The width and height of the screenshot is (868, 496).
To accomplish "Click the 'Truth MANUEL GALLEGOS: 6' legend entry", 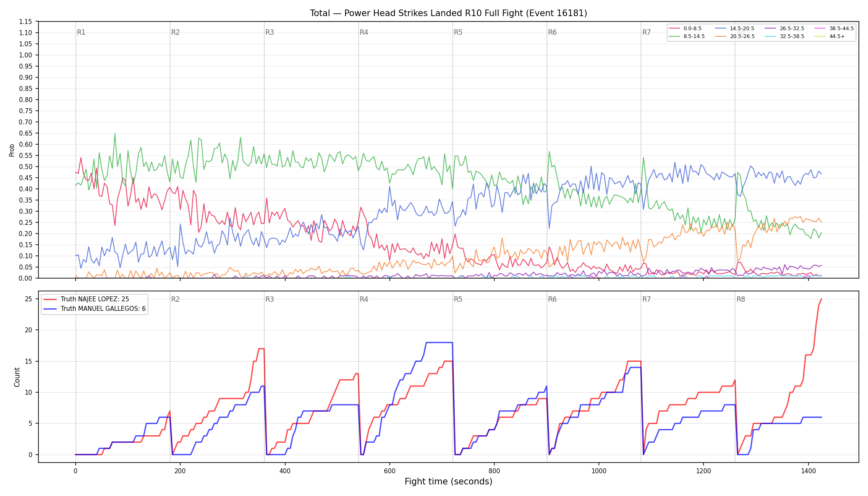I will pos(95,308).
